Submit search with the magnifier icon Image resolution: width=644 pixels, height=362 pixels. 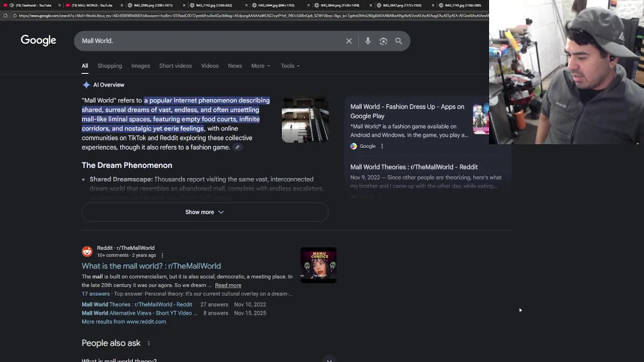coord(398,41)
